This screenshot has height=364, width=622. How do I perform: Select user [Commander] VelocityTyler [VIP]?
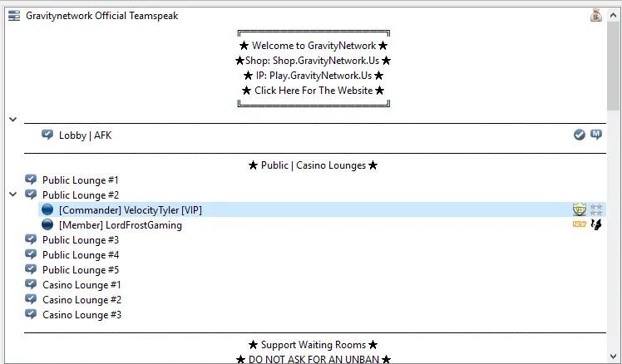(x=130, y=210)
